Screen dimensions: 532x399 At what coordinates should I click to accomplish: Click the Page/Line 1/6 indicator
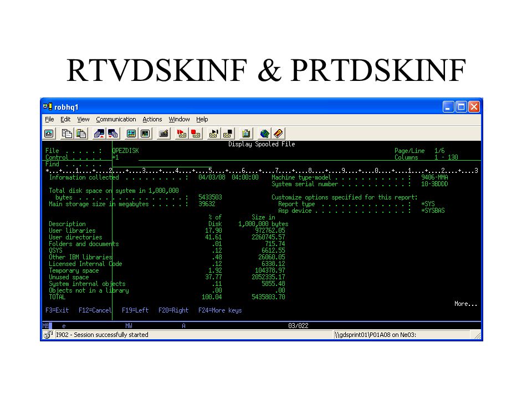coord(420,151)
